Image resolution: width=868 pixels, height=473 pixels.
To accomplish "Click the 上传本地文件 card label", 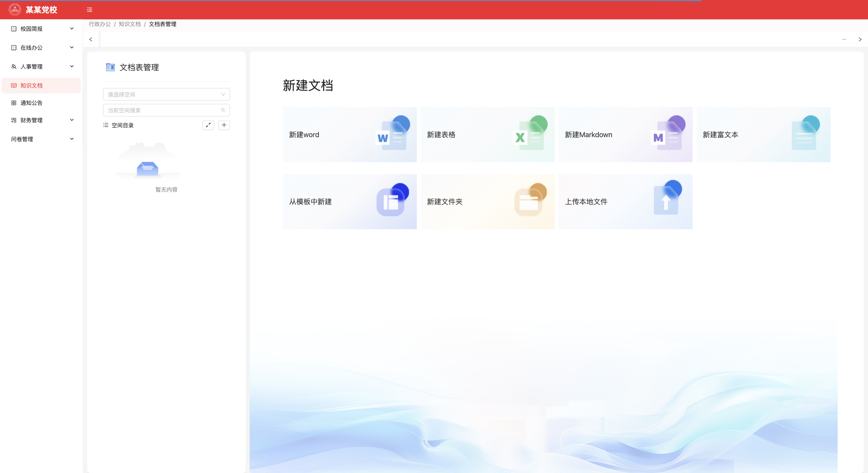I will click(x=586, y=202).
